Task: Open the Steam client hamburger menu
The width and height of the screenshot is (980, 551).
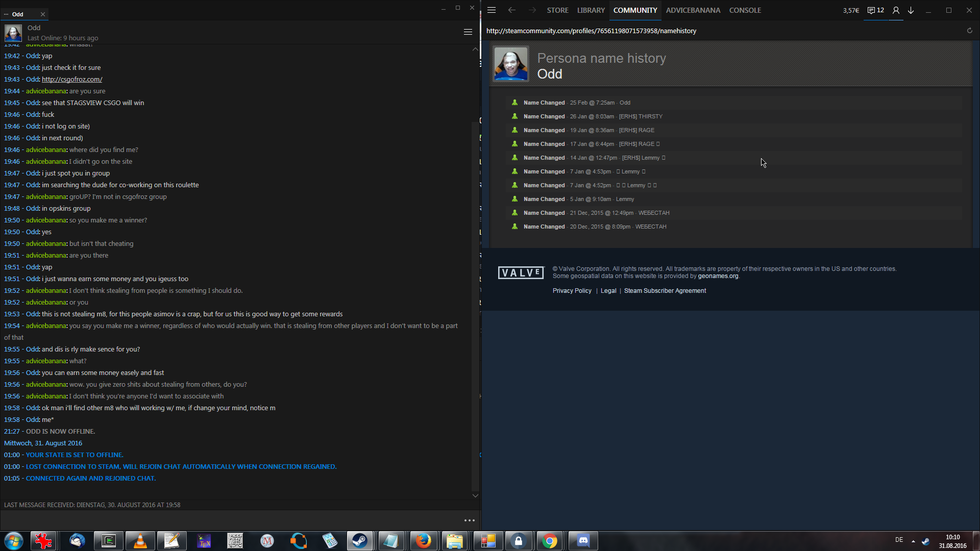Action: 492,10
